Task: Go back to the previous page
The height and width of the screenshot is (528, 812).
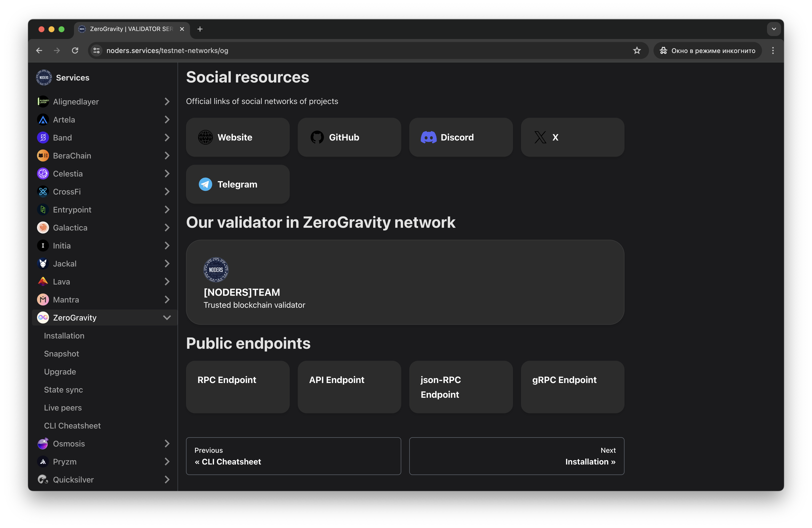Action: pyautogui.click(x=39, y=51)
